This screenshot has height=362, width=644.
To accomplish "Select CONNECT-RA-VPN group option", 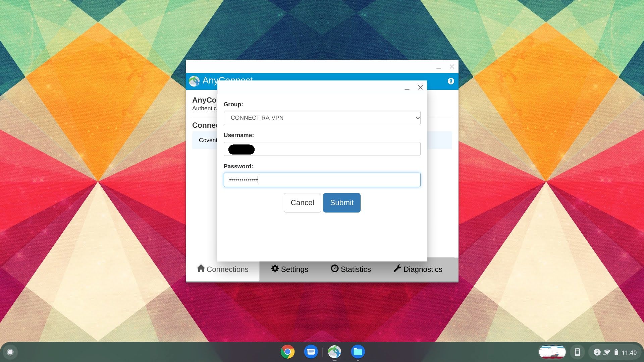I will click(322, 118).
